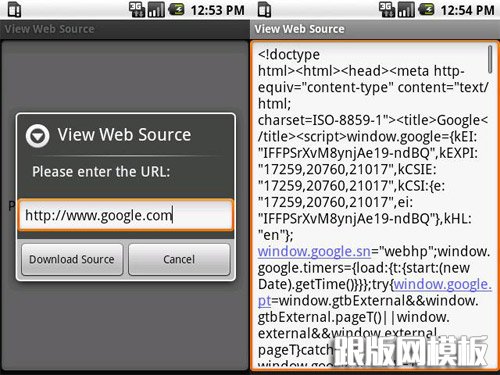Click the "<!doctype" line in source
The height and width of the screenshot is (375, 500).
click(289, 55)
